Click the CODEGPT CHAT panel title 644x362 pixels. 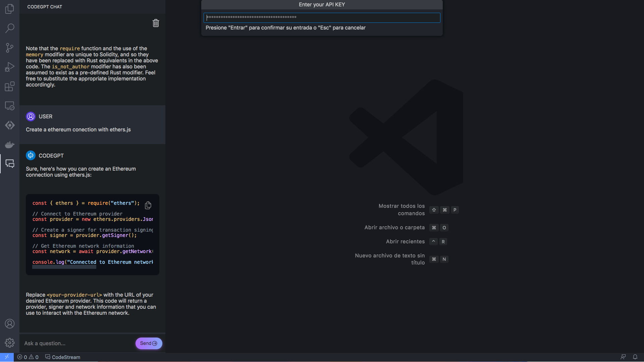(45, 7)
